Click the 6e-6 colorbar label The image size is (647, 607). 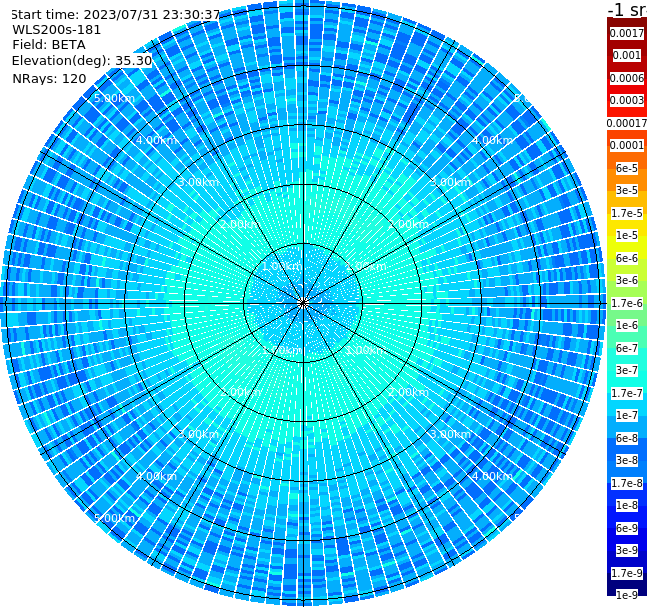[627, 258]
